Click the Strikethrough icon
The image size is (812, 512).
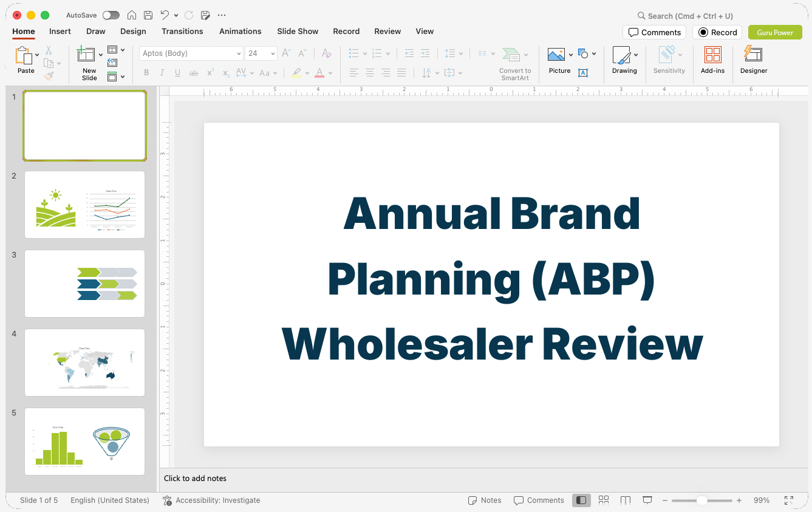194,73
